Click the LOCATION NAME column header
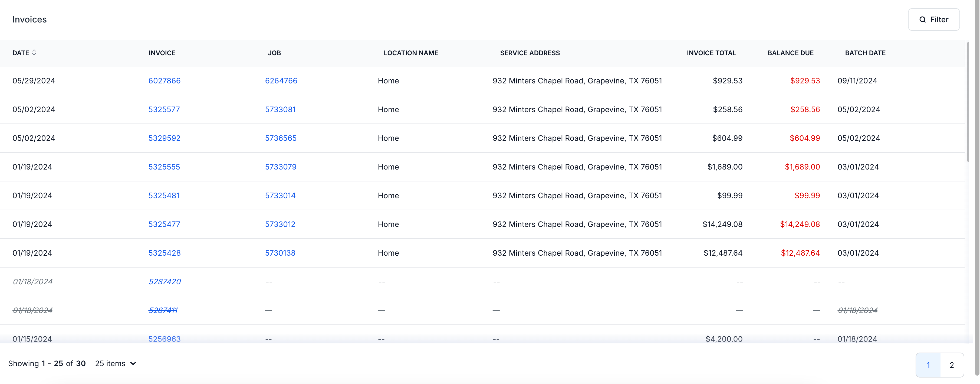 click(411, 53)
